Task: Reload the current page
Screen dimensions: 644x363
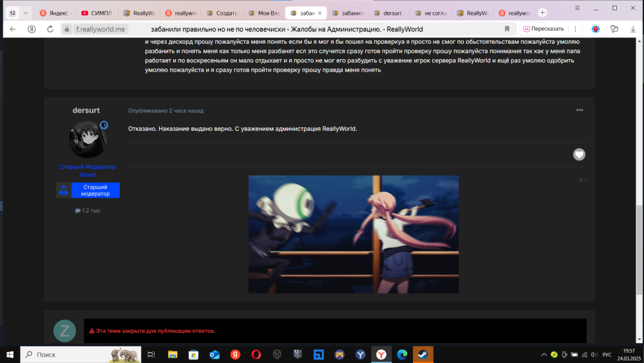Action: (50, 29)
